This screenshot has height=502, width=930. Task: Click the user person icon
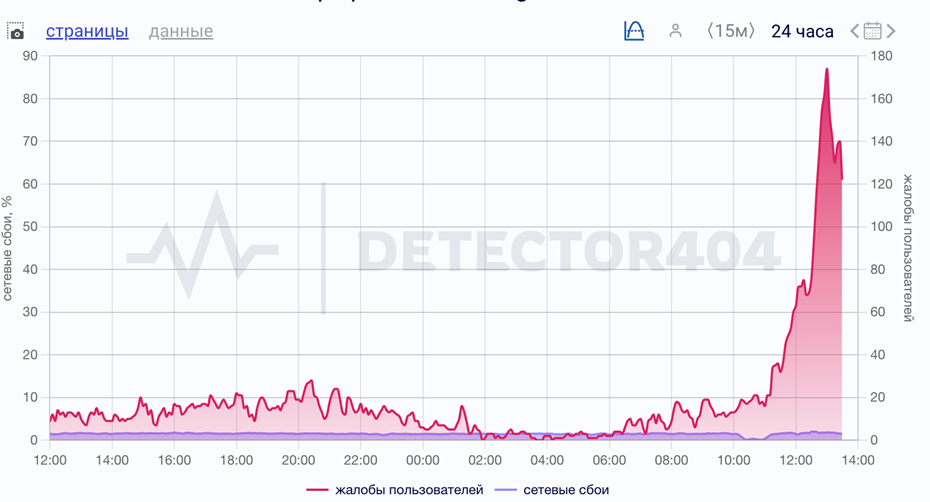(x=675, y=31)
